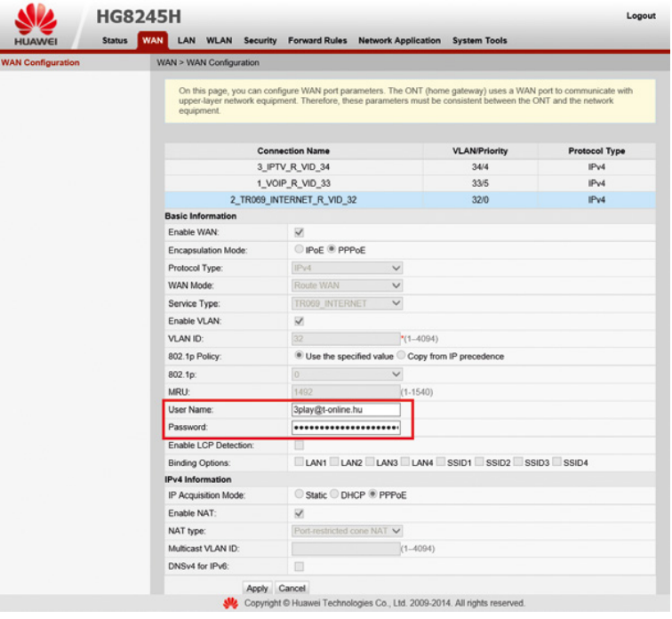Image resolution: width=672 pixels, height=619 pixels.
Task: Check the SSID1 binding option
Action: [x=441, y=462]
